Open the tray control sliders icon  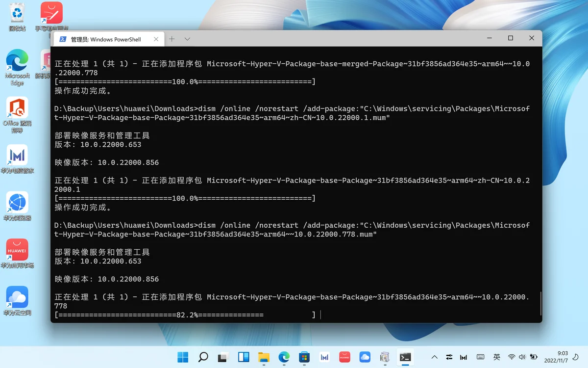point(449,357)
